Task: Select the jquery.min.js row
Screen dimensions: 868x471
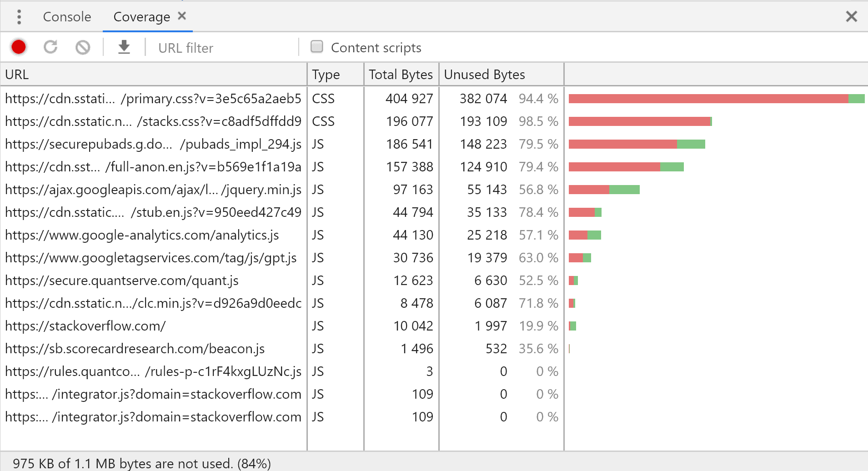Action: 153,190
